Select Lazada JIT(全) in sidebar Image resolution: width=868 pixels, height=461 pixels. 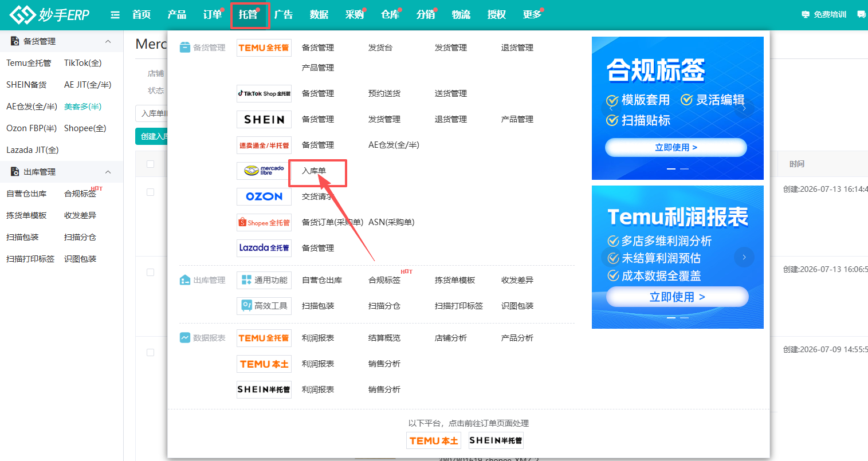point(33,150)
